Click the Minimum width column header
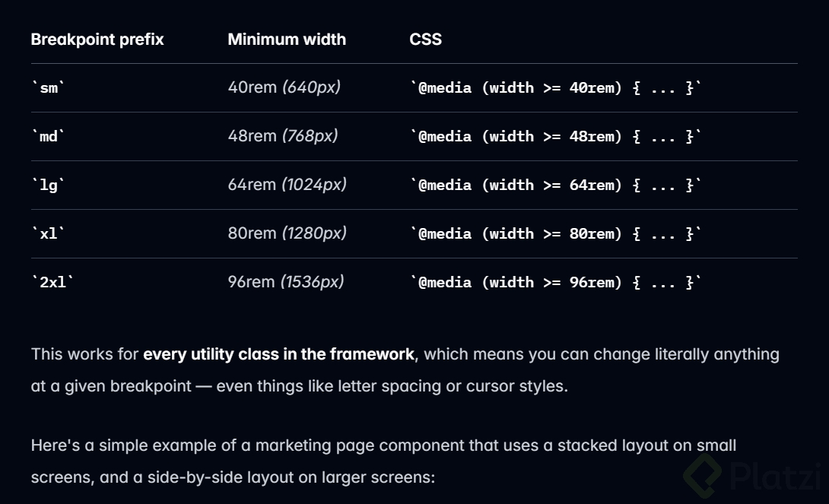 coord(287,40)
